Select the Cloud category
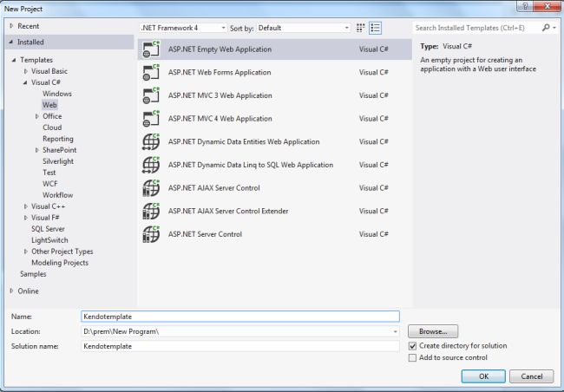564x392 pixels. [x=52, y=127]
